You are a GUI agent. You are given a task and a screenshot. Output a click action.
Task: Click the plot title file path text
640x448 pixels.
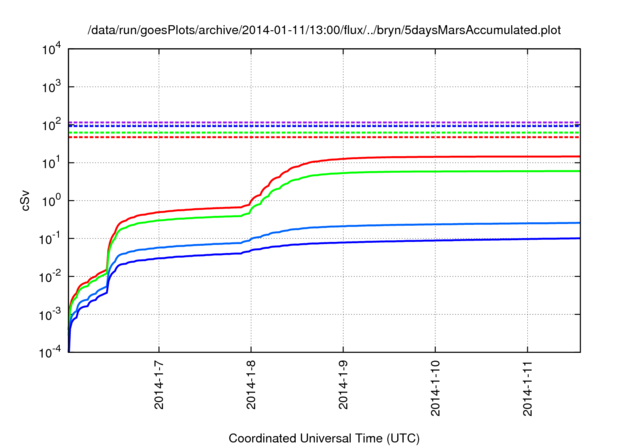[x=325, y=29]
